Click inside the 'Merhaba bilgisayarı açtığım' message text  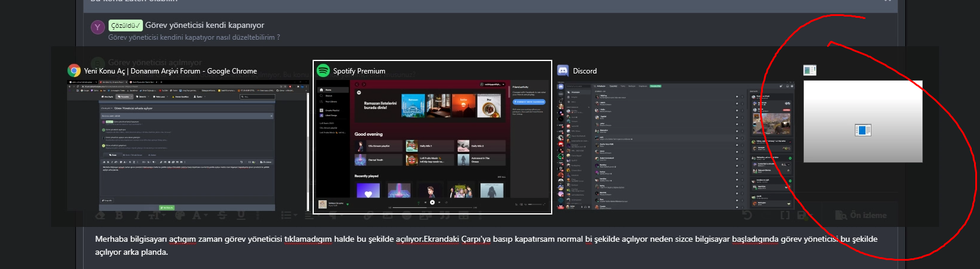pyautogui.click(x=486, y=245)
